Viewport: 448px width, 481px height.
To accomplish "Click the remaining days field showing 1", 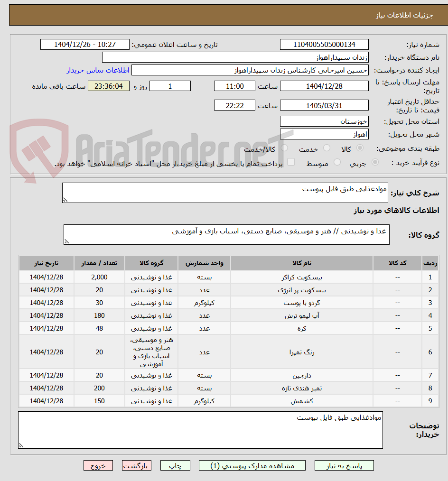I will pyautogui.click(x=170, y=86).
